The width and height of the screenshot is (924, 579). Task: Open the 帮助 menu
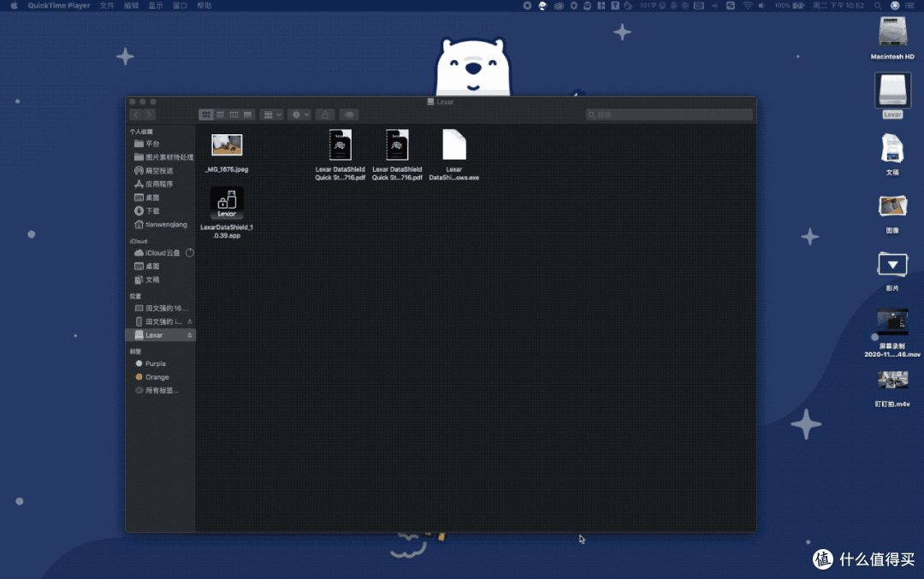pos(204,5)
